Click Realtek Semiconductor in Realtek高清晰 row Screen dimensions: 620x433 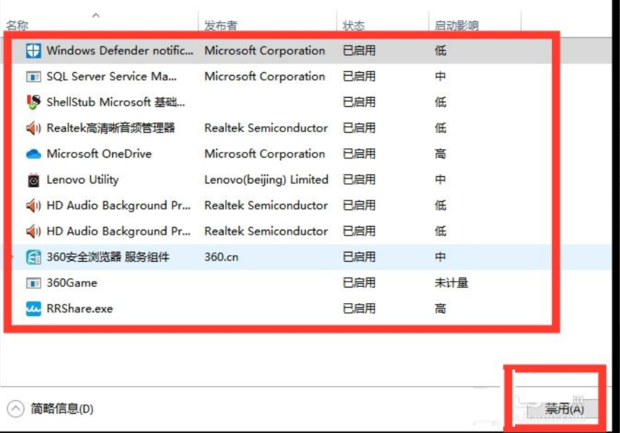point(266,128)
